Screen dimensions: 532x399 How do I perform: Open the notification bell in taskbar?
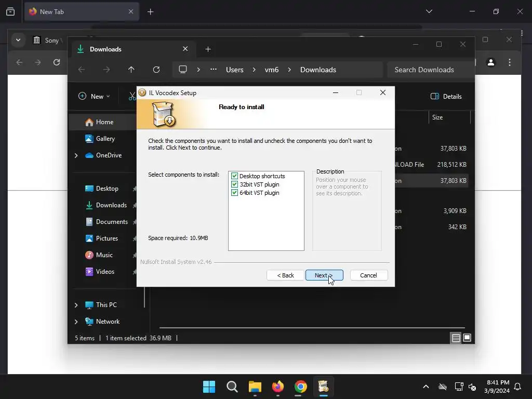[x=517, y=387]
